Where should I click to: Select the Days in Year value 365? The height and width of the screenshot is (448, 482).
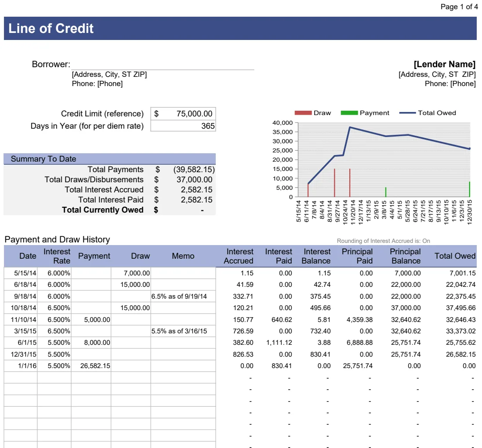tap(183, 126)
